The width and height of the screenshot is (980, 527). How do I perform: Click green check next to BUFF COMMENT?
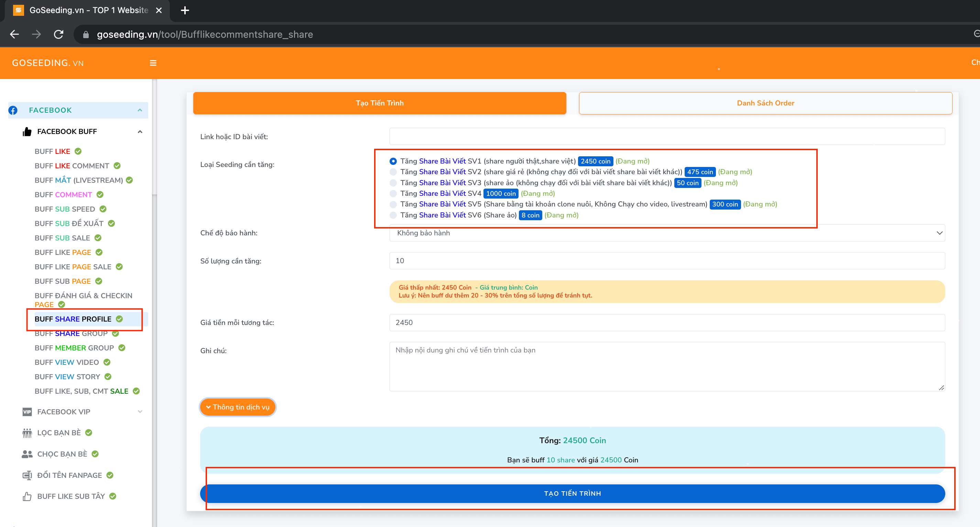click(x=100, y=194)
